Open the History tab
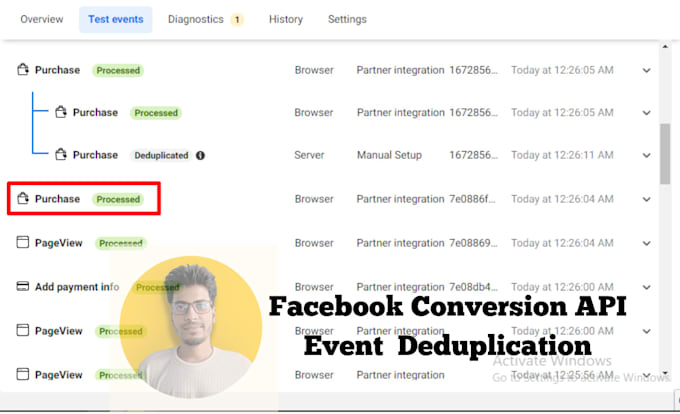The height and width of the screenshot is (414, 680). (x=286, y=20)
